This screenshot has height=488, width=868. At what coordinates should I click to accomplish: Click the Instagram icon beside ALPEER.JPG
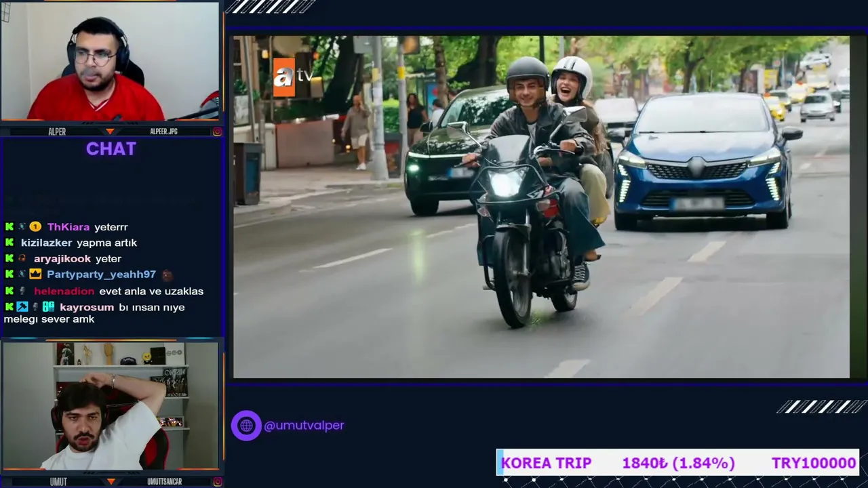[x=217, y=131]
